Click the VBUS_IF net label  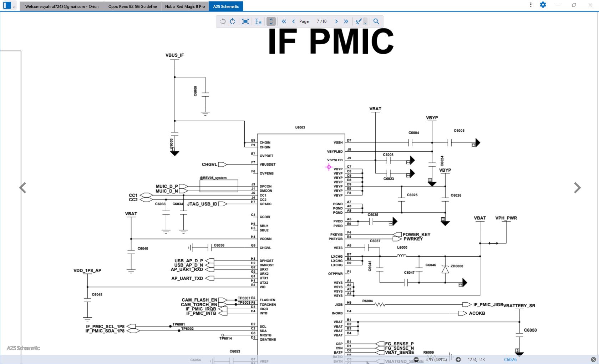(174, 55)
